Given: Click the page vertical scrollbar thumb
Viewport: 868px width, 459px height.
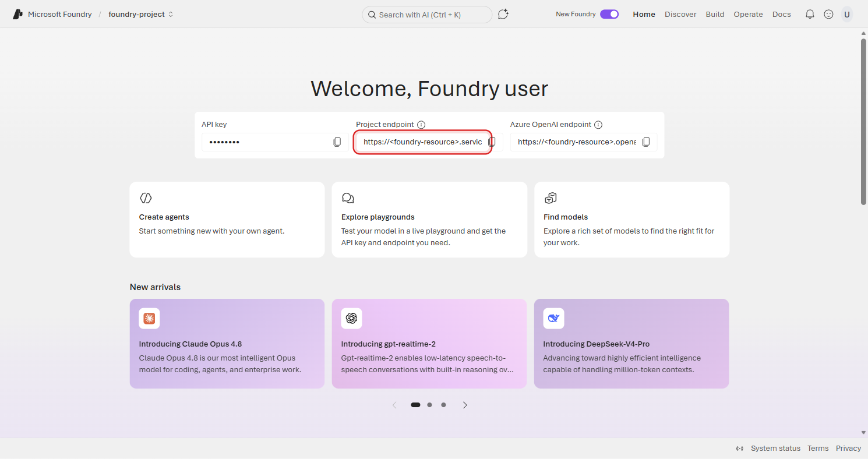Looking at the screenshot, I should [863, 122].
